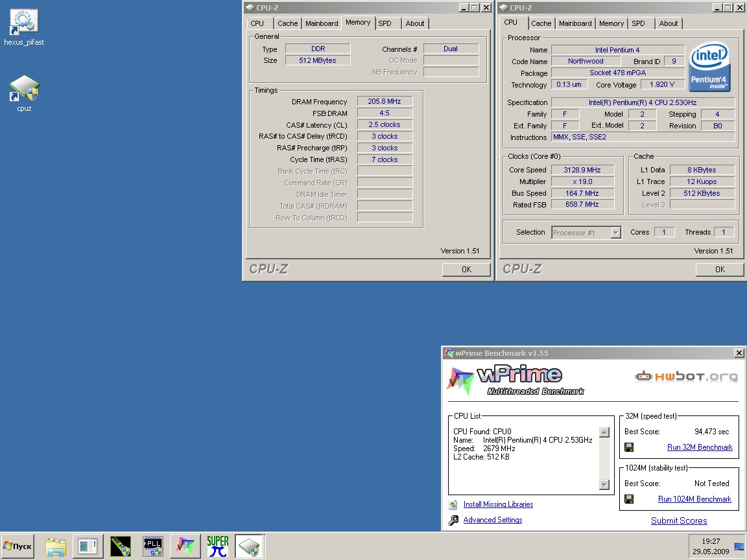
Task: Click OK in the Memory CPU-Z window
Action: 466,270
